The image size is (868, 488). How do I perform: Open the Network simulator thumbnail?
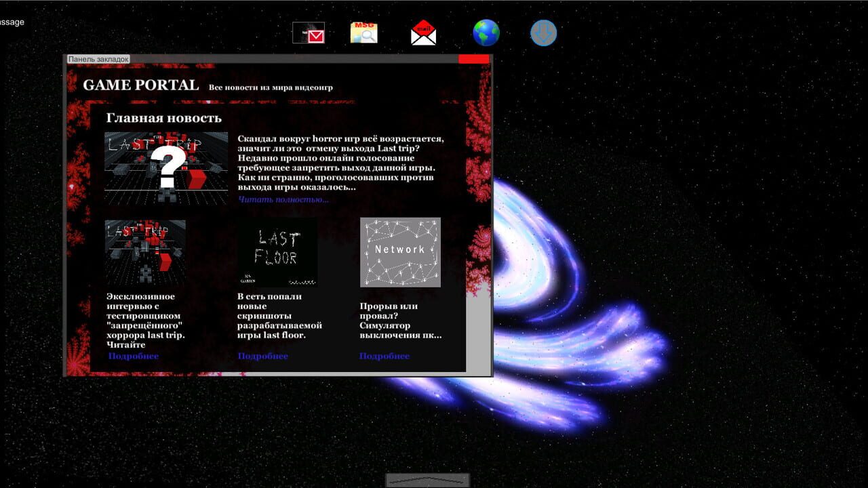pyautogui.click(x=400, y=252)
